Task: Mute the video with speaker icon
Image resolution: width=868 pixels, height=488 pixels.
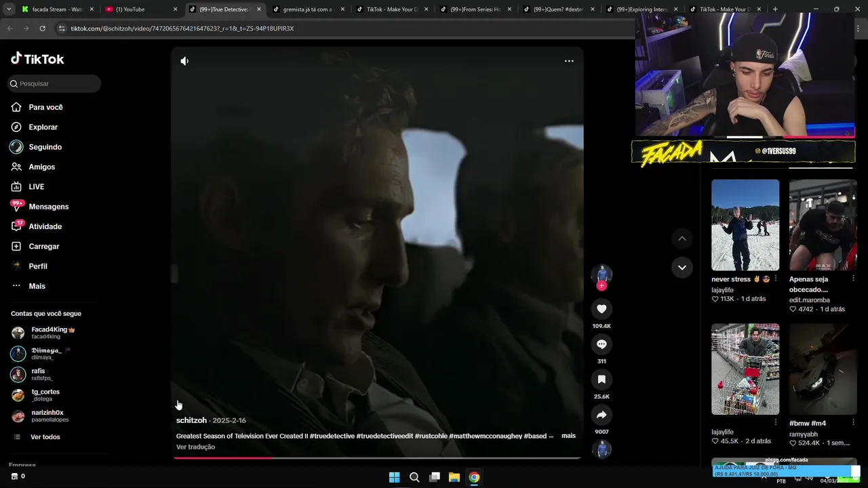Action: tap(184, 61)
